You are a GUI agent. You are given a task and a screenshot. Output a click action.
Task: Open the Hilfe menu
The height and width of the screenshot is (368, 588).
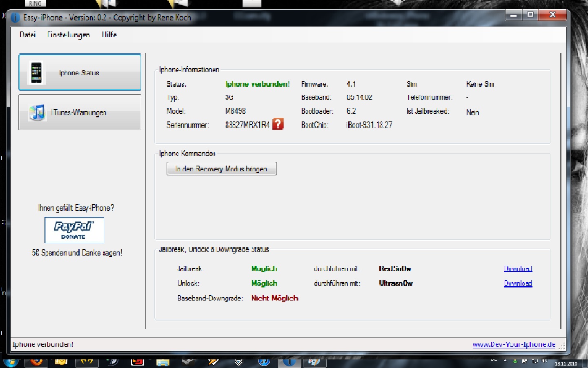coord(109,35)
